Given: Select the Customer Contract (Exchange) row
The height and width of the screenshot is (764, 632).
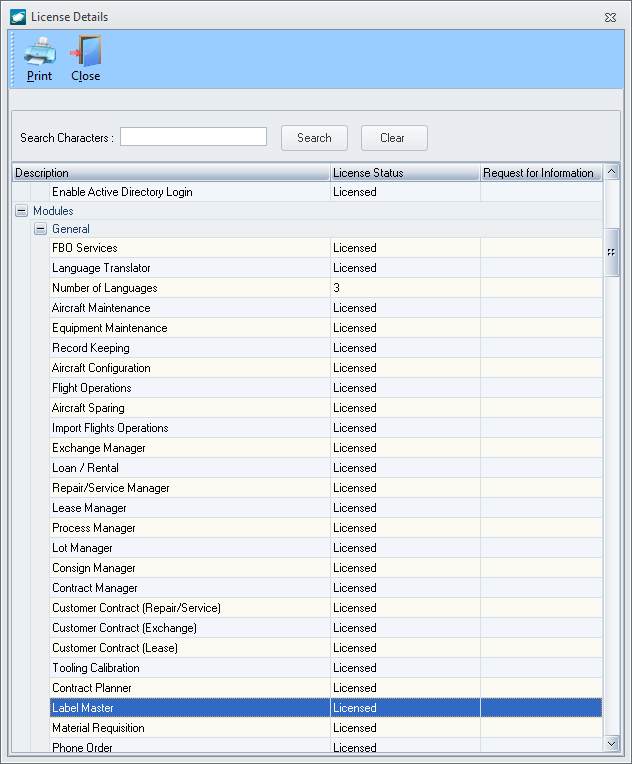Looking at the screenshot, I should (x=326, y=628).
